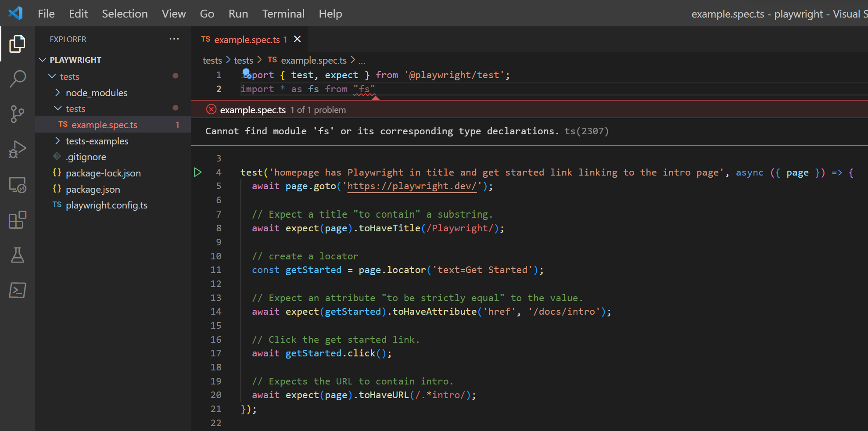This screenshot has height=431, width=868.
Task: Click the EXPLORER panel title
Action: pos(68,39)
